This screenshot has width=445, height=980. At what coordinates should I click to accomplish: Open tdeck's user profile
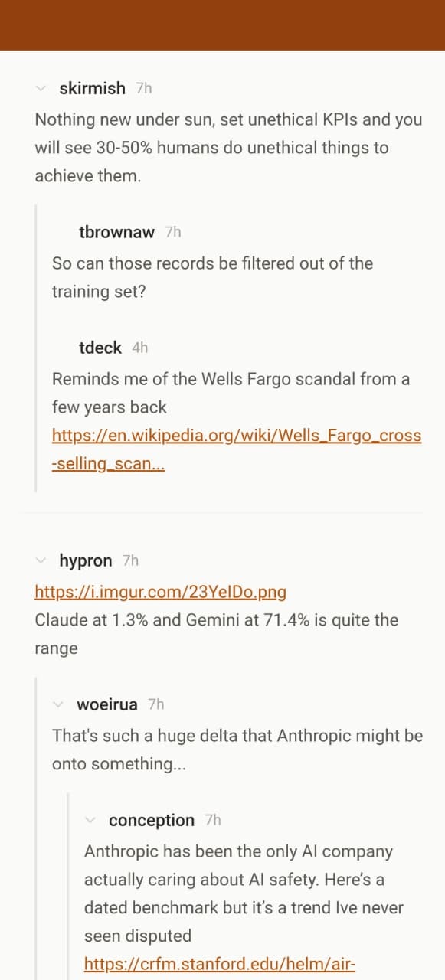pos(100,348)
